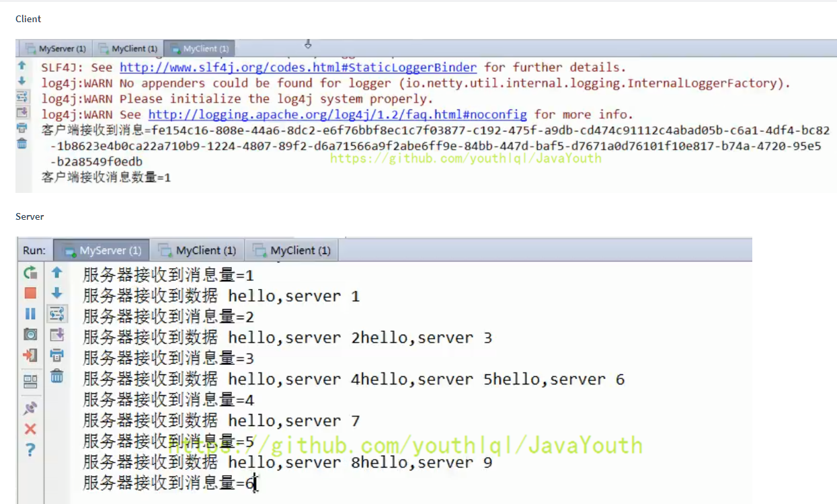Switch to MyServer (1) tab in Client panel

[x=55, y=49]
